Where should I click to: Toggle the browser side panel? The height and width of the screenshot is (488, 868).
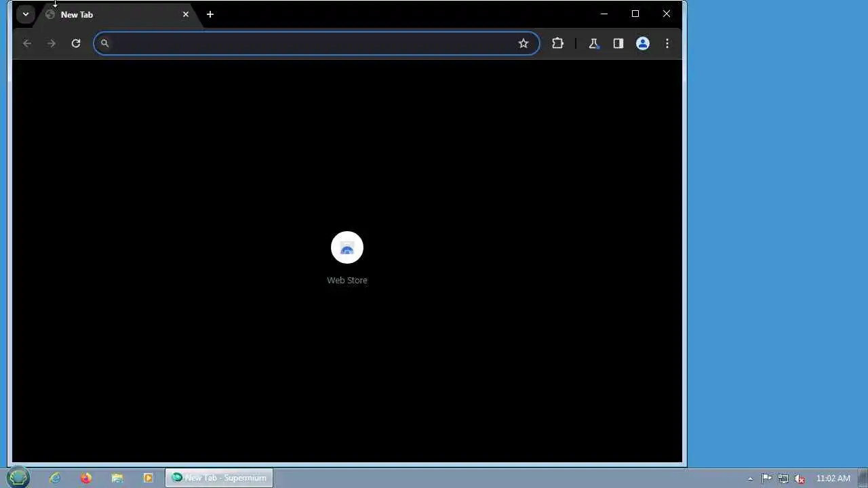click(618, 43)
